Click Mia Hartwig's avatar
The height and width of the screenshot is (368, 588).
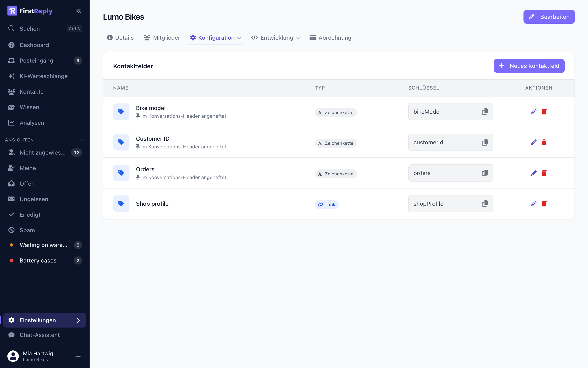[x=13, y=356]
